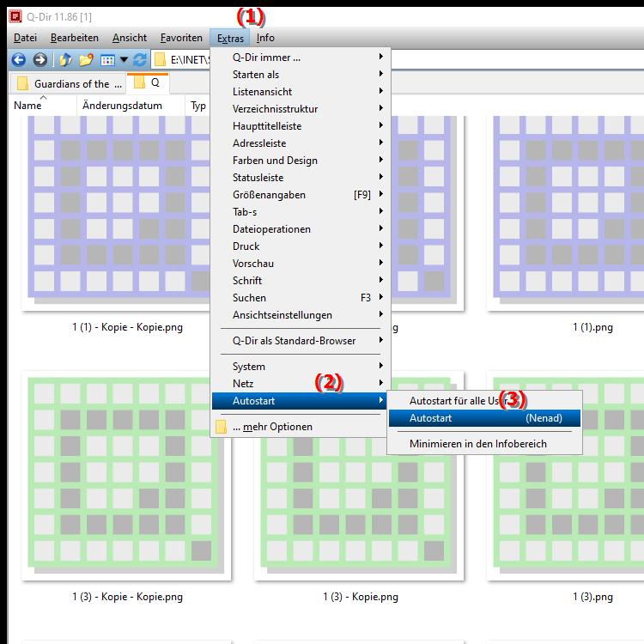Open the System submenu
The width and height of the screenshot is (644, 644).
pyautogui.click(x=301, y=367)
